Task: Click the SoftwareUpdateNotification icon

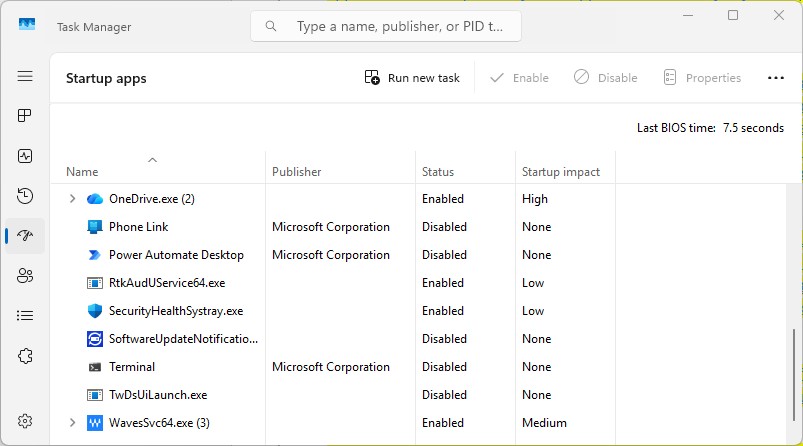Action: coord(95,339)
